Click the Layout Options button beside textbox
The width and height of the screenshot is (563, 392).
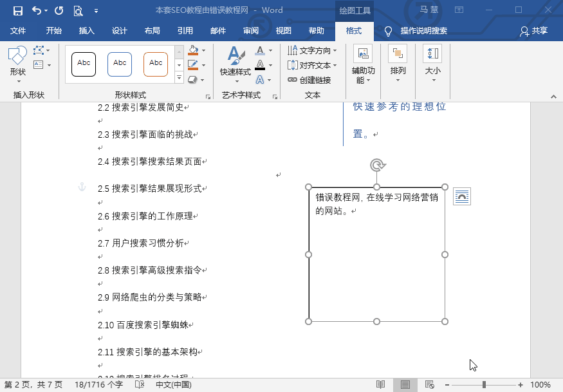461,196
